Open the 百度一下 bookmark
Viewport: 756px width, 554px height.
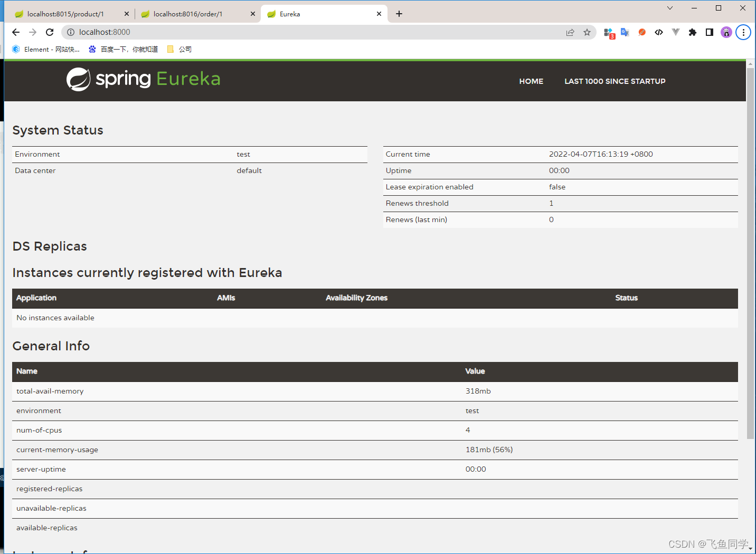124,49
